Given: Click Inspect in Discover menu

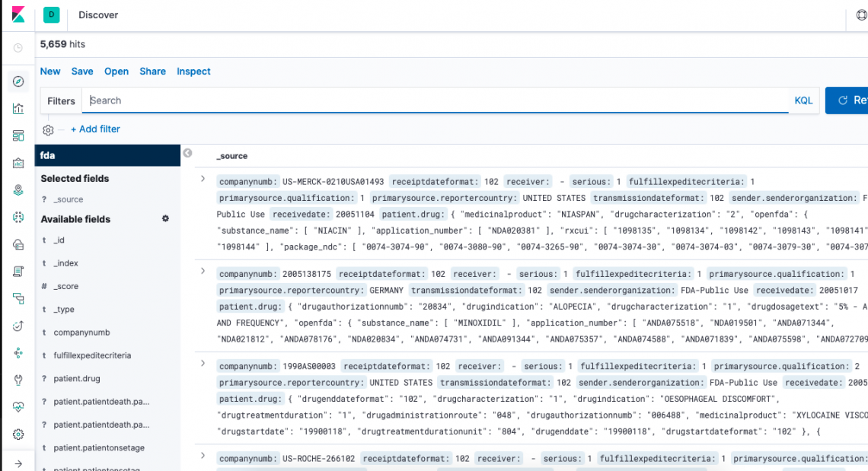Looking at the screenshot, I should (x=193, y=72).
